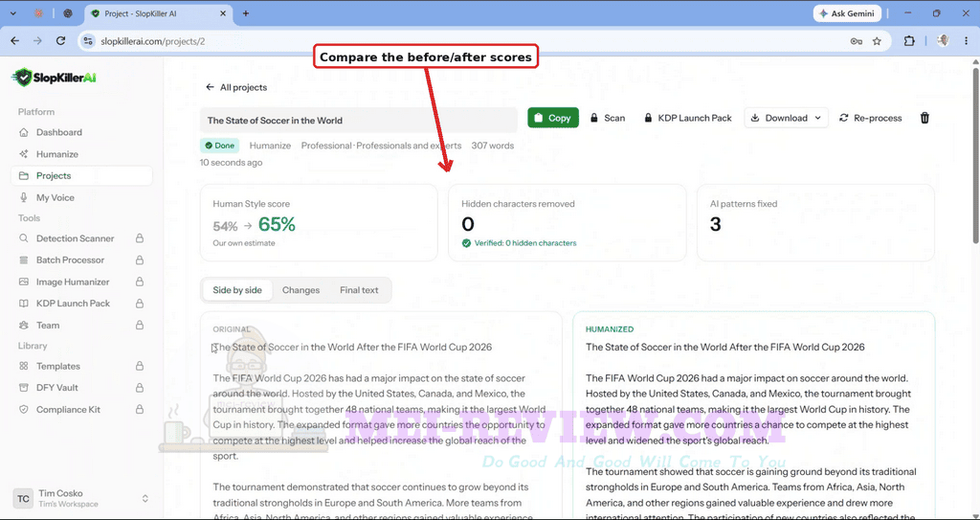This screenshot has width=980, height=520.
Task: Click the AI patterns fixed count 3
Action: click(x=716, y=224)
